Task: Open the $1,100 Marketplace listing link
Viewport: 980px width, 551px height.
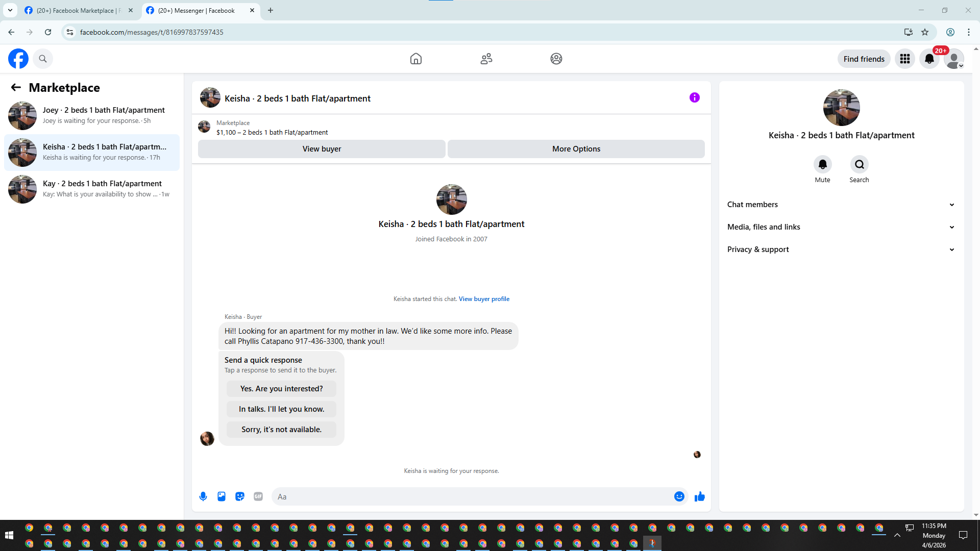Action: [272, 132]
